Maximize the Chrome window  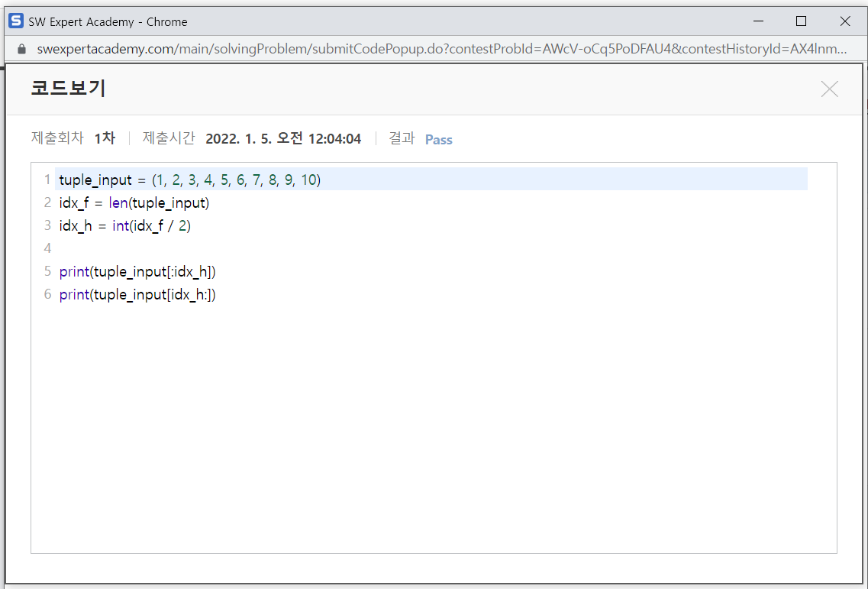click(801, 21)
